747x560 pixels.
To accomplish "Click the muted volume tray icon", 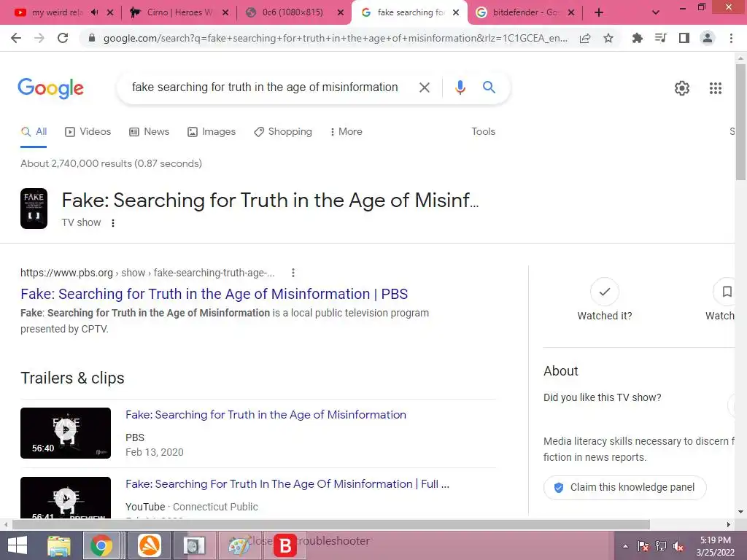I will tap(678, 546).
